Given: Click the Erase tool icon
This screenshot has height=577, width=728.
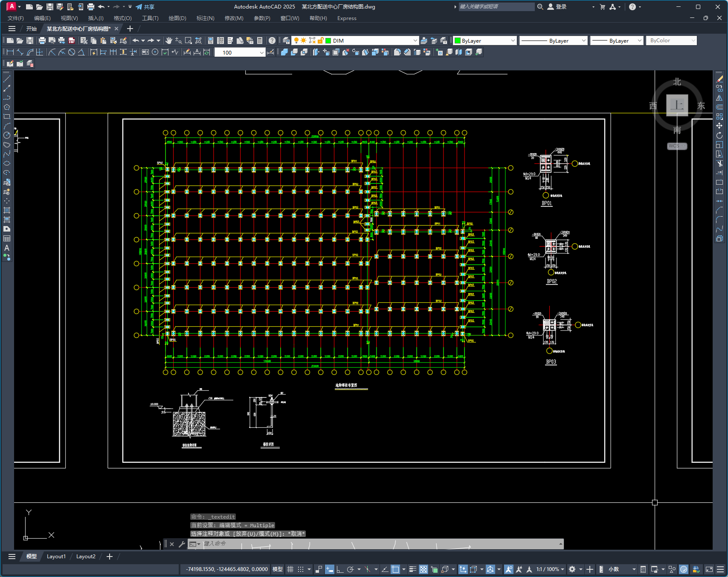Looking at the screenshot, I should tap(719, 79).
